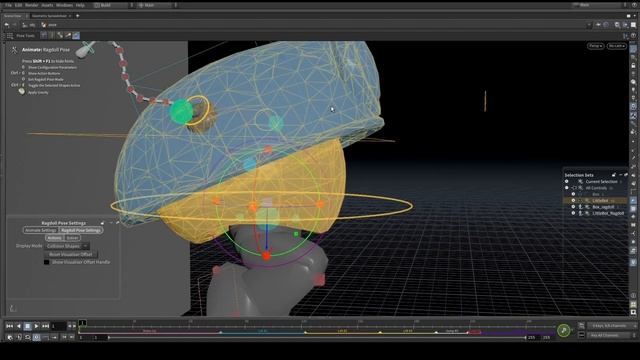Click the Apply Gravity hint icon
The width and height of the screenshot is (640, 360).
click(22, 92)
